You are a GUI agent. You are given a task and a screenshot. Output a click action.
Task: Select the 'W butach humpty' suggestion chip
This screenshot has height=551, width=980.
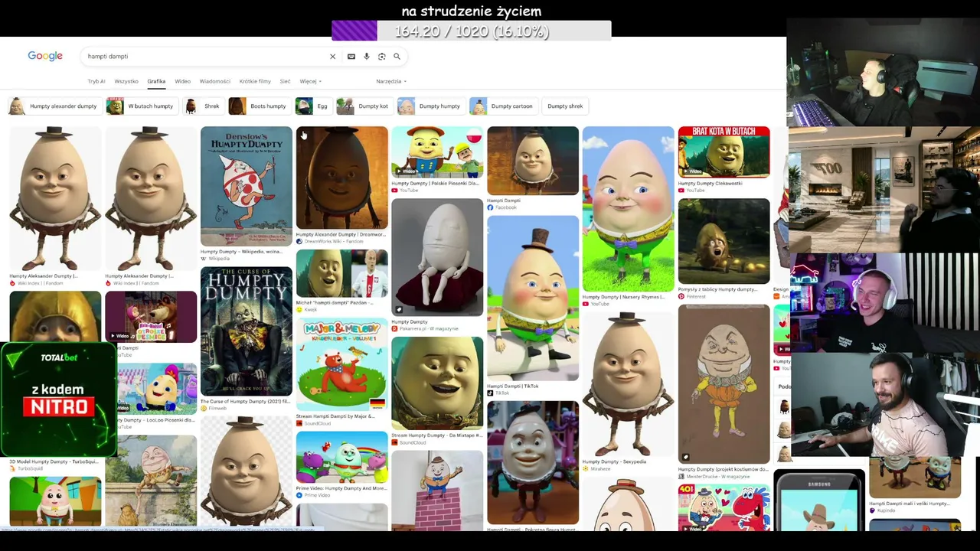pos(142,106)
